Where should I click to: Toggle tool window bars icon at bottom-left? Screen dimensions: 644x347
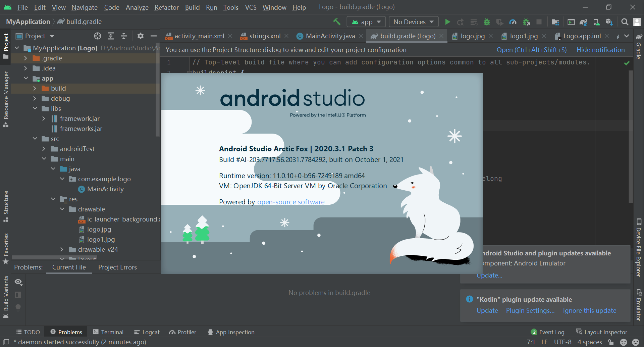pos(6,342)
